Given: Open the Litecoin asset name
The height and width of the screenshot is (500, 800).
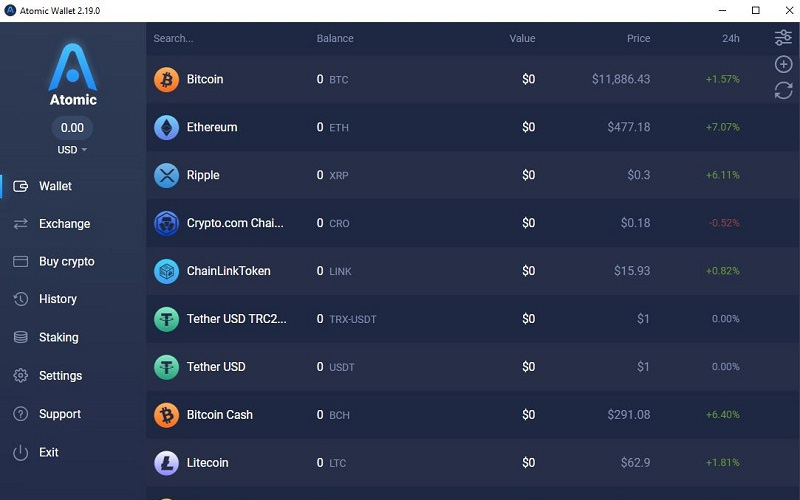Looking at the screenshot, I should 207,463.
